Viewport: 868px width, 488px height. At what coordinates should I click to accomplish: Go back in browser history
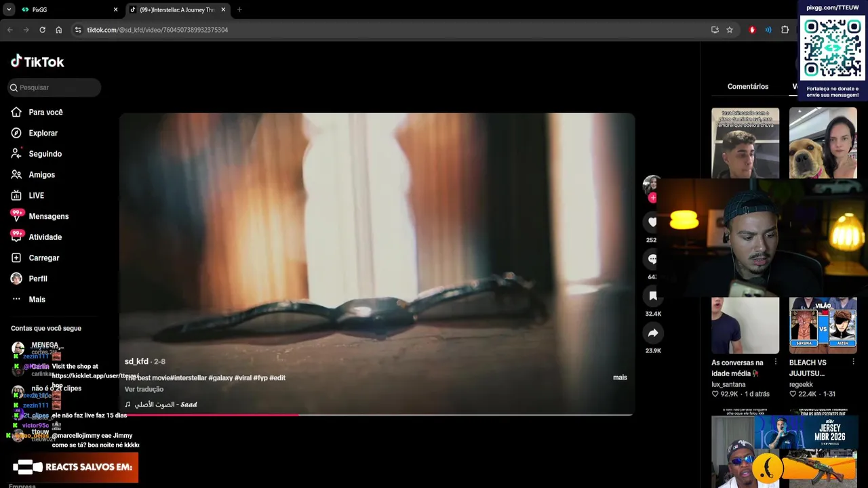(x=10, y=30)
